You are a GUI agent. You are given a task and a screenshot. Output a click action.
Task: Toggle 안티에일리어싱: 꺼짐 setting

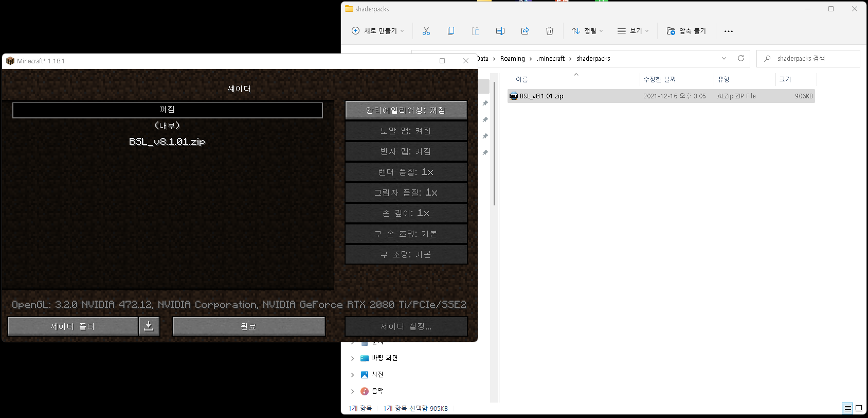(406, 110)
